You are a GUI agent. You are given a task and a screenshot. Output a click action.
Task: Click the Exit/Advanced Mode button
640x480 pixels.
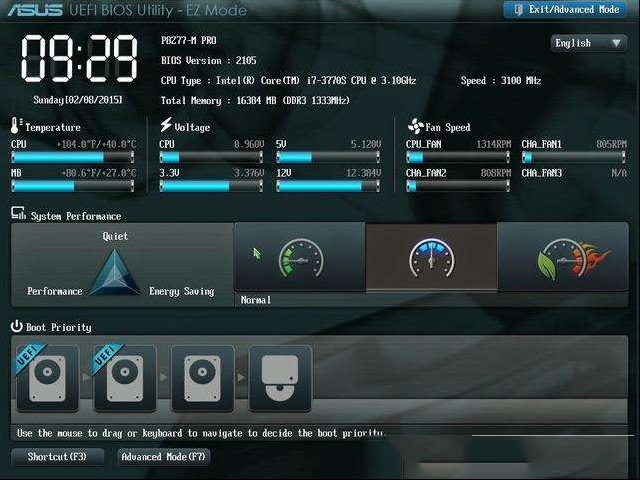(x=565, y=9)
